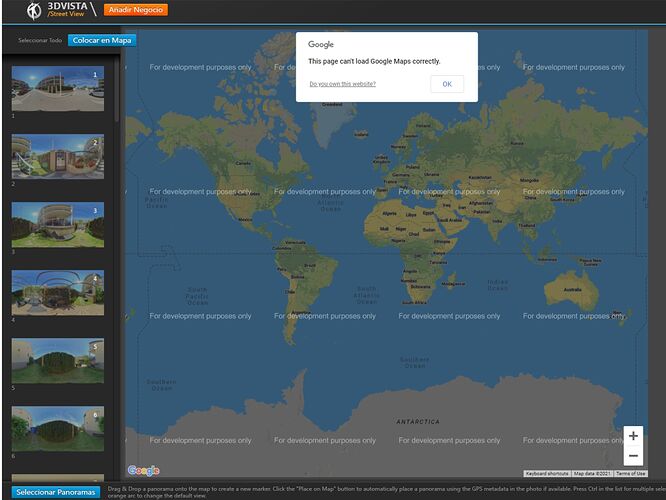Click Seleccionar Todo
This screenshot has height=500, width=666.
(x=40, y=40)
